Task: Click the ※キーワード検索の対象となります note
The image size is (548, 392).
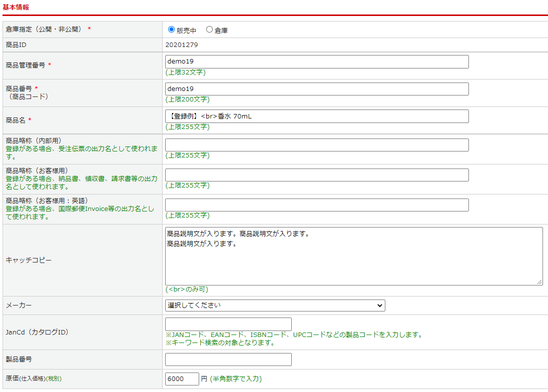Action: click(x=220, y=343)
